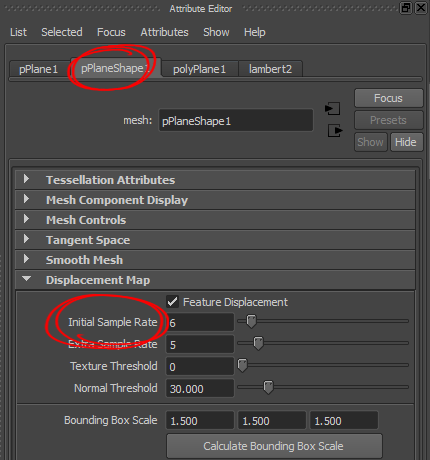
Task: Open the Focus menu
Action: [x=111, y=32]
